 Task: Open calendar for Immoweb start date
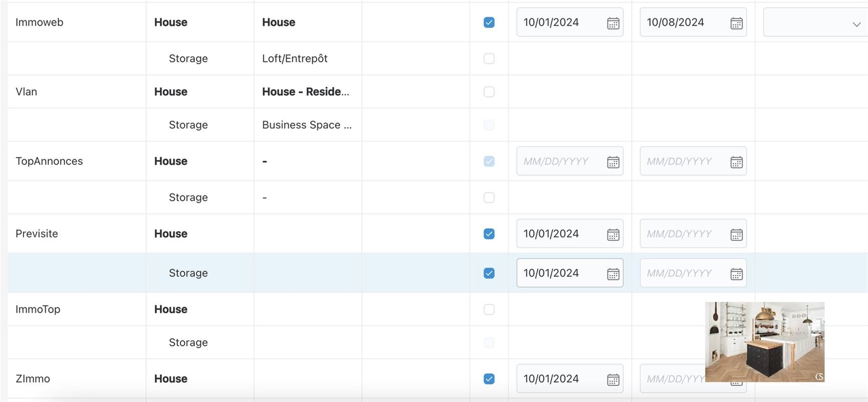pos(613,23)
